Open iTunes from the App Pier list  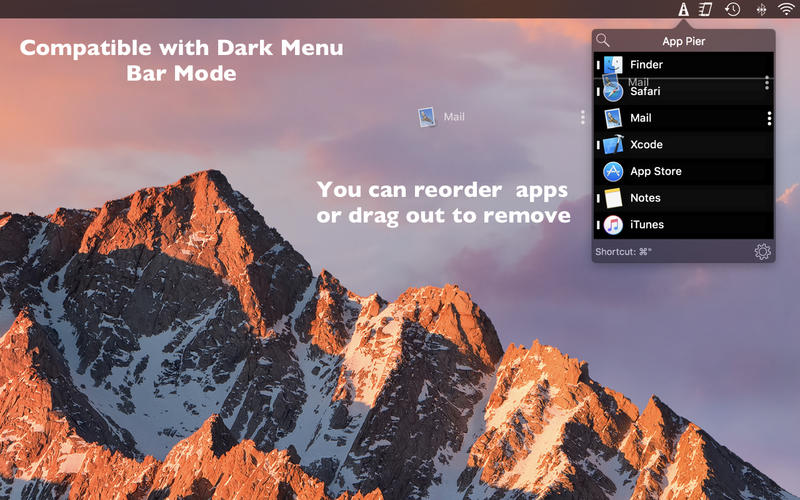pyautogui.click(x=646, y=225)
